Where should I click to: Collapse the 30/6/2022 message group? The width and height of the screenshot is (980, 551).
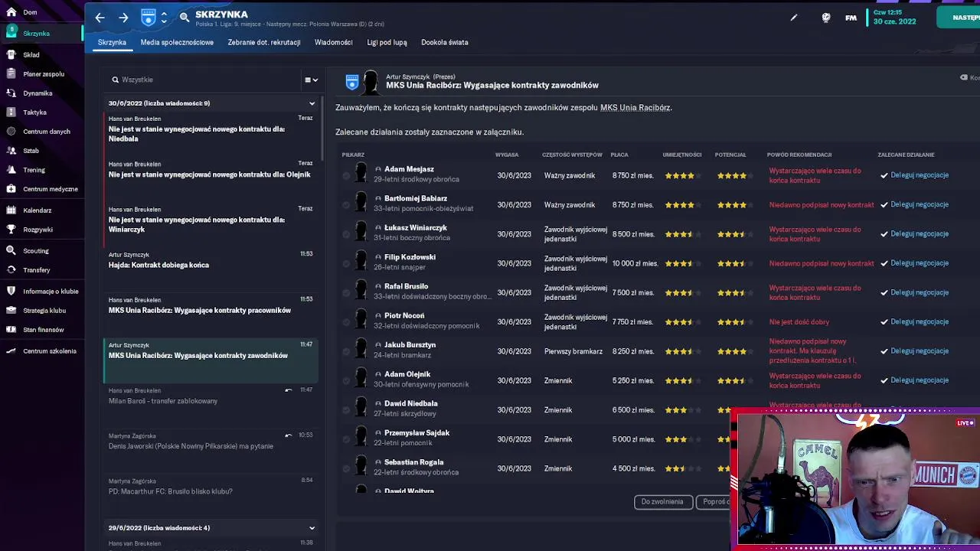tap(312, 103)
